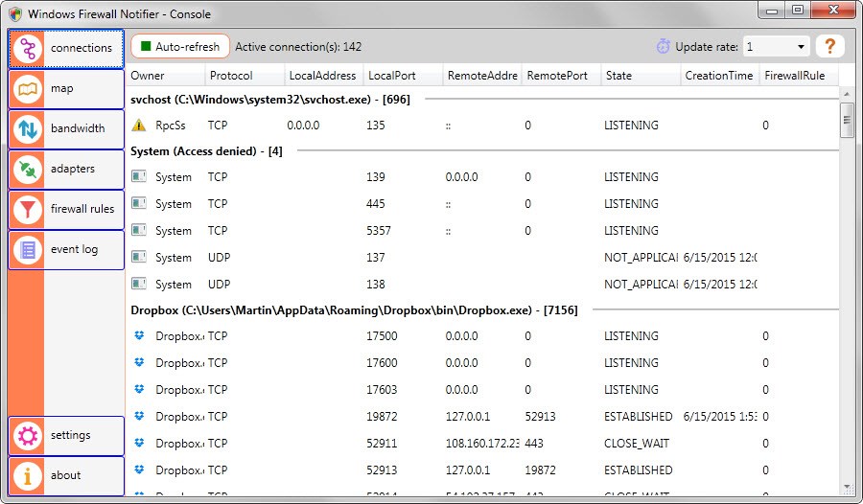Open the about info icon
The width and height of the screenshot is (863, 504).
pos(28,476)
